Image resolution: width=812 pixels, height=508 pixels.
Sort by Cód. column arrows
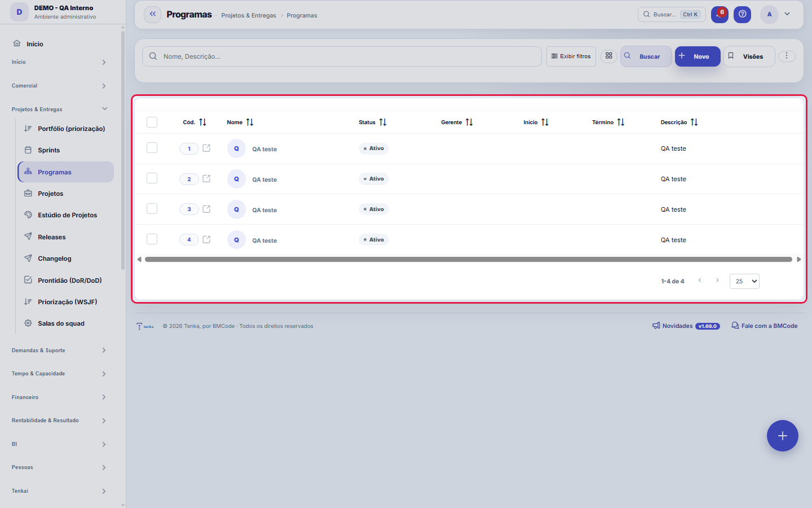point(202,122)
